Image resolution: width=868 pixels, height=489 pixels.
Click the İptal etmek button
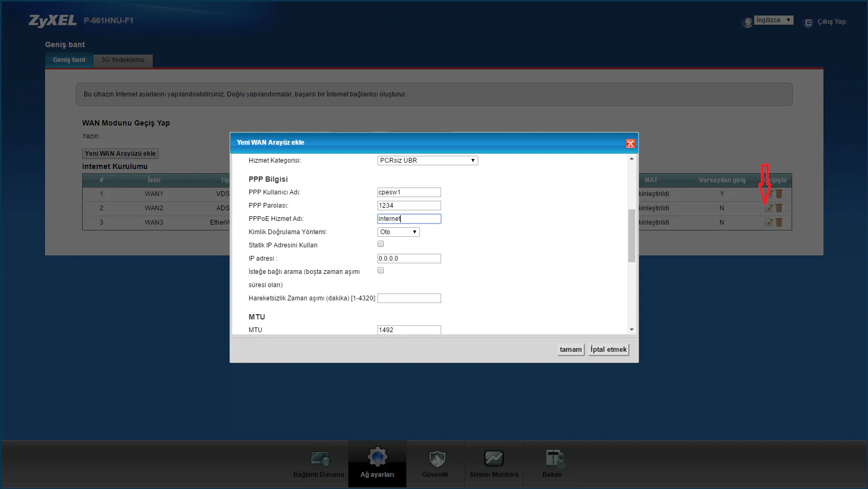pyautogui.click(x=608, y=350)
